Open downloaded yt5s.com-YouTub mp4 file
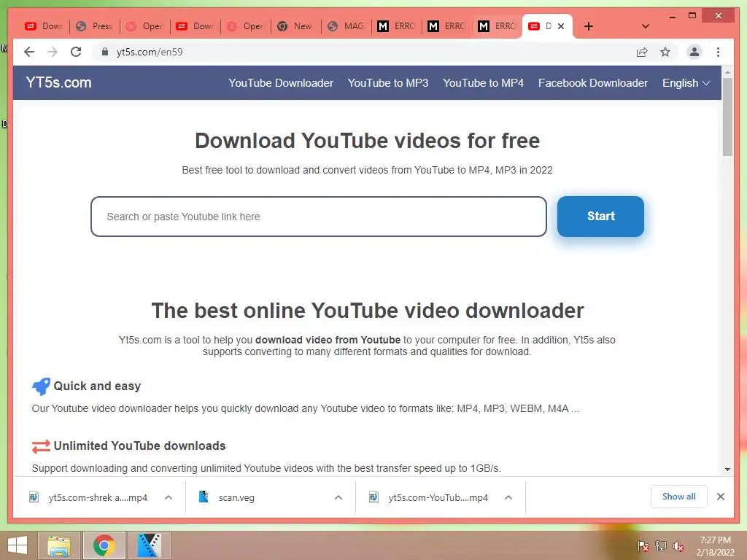 (429, 497)
